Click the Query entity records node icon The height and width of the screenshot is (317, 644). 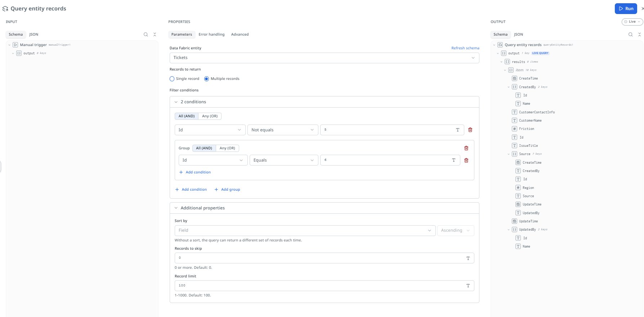(500, 45)
